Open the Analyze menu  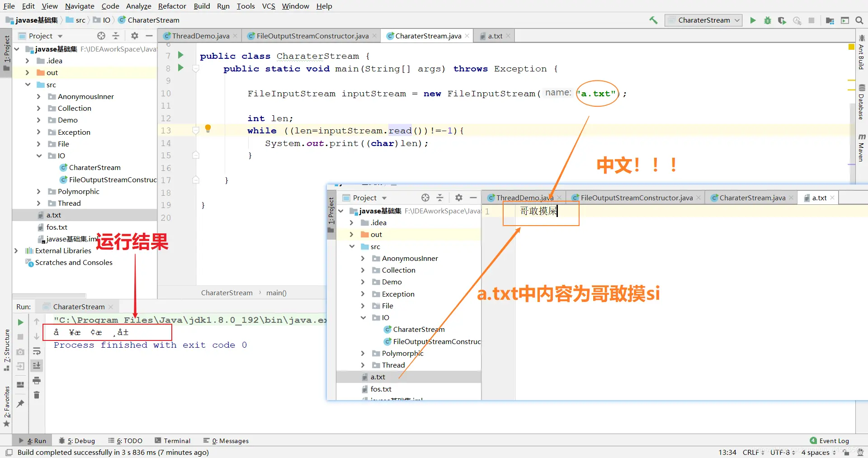[x=138, y=6]
